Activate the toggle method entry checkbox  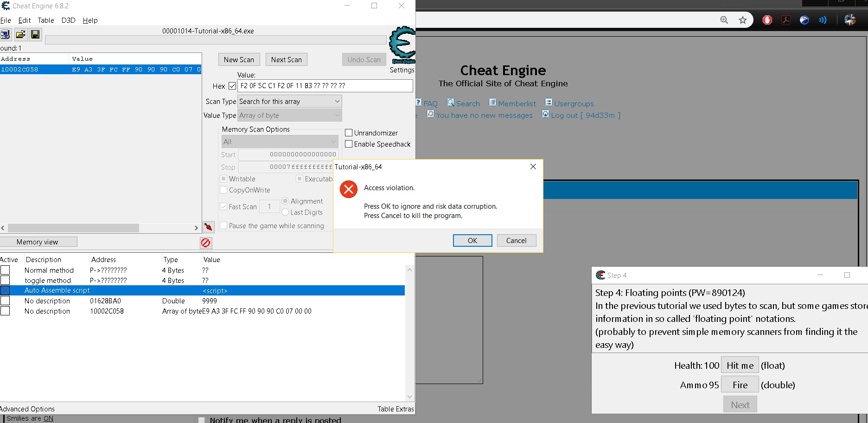coord(5,280)
